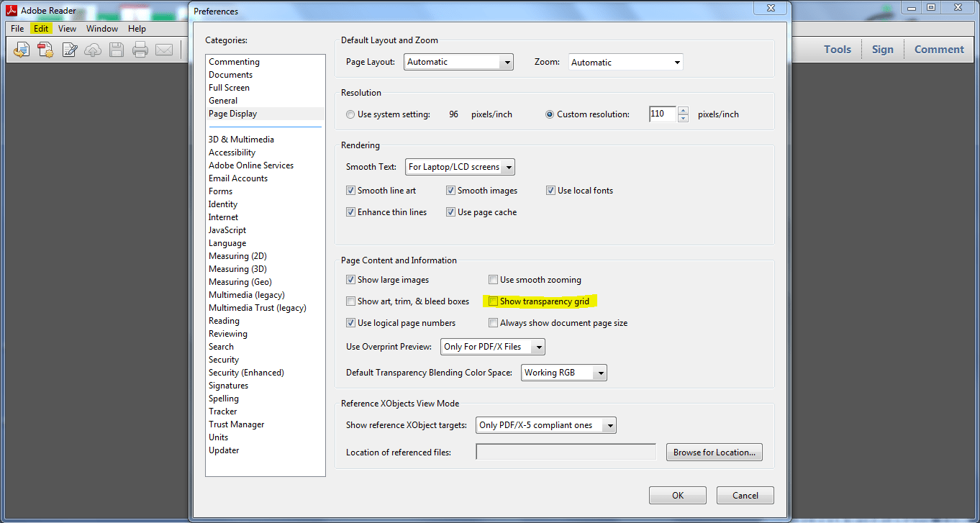The height and width of the screenshot is (523, 980).
Task: Open the Tools pane
Action: point(838,50)
